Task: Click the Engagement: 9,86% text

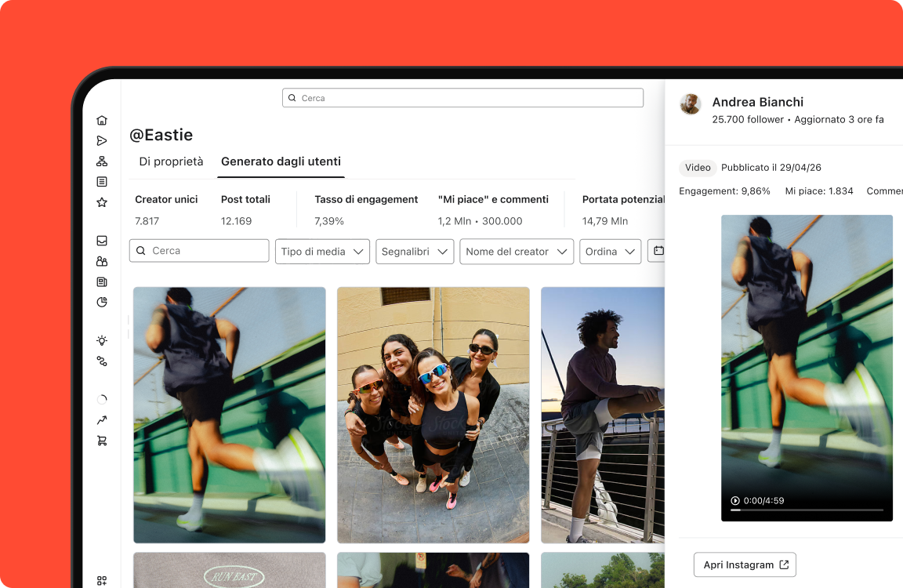Action: (724, 191)
